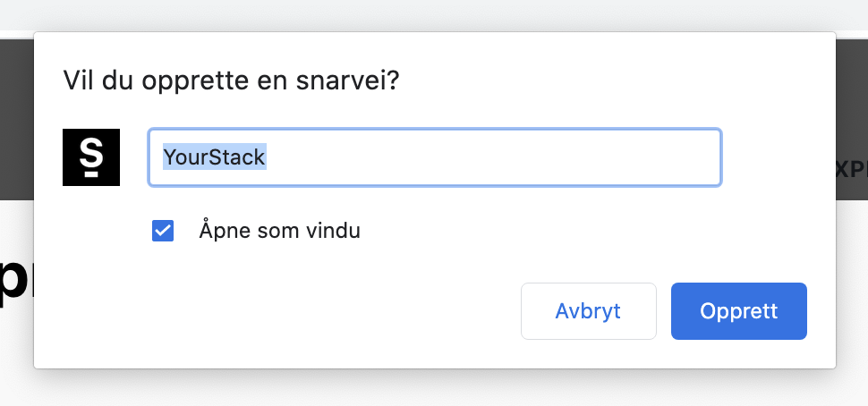Image resolution: width=868 pixels, height=406 pixels.
Task: Click blank dialog area left of Avbryt
Action: [x=277, y=311]
